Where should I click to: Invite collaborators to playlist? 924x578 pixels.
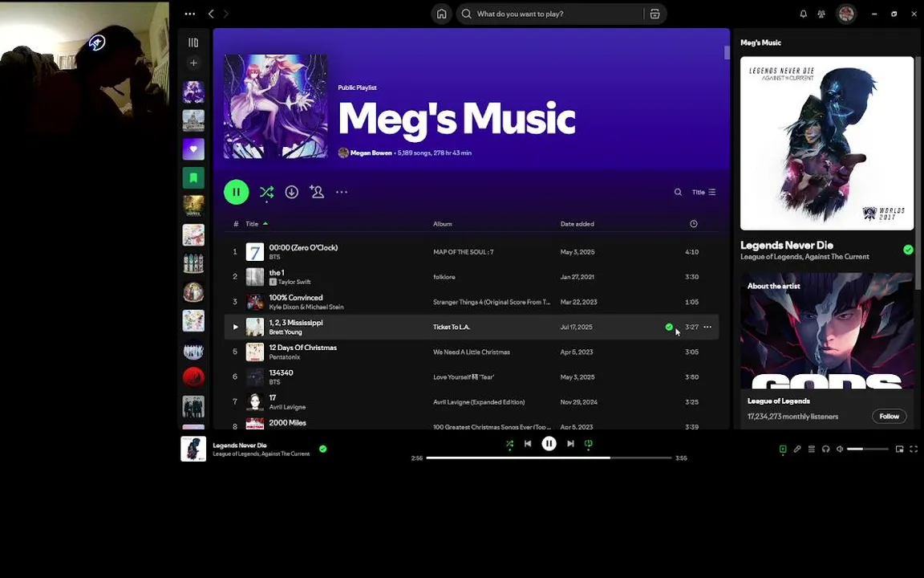click(317, 192)
